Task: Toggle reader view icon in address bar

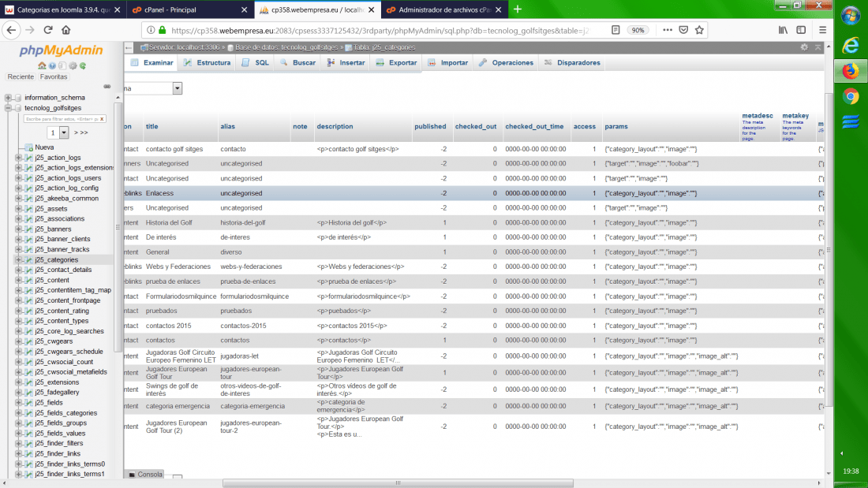Action: point(615,30)
